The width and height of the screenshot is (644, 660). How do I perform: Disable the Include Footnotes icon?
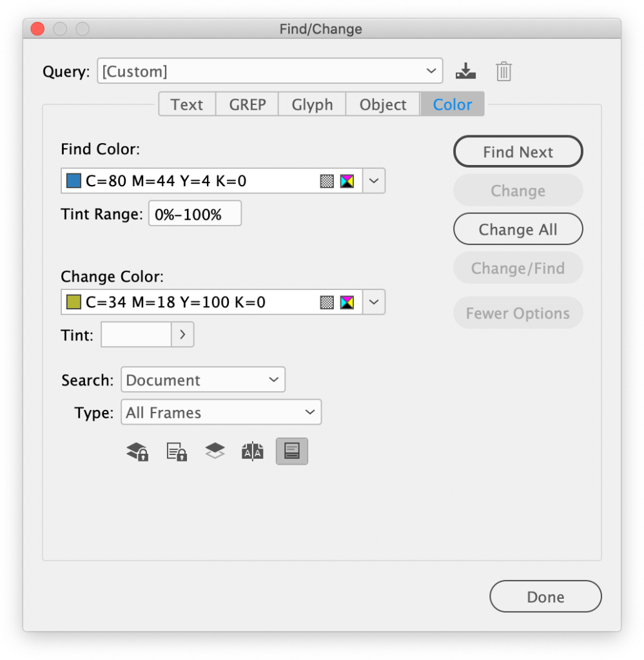click(291, 451)
